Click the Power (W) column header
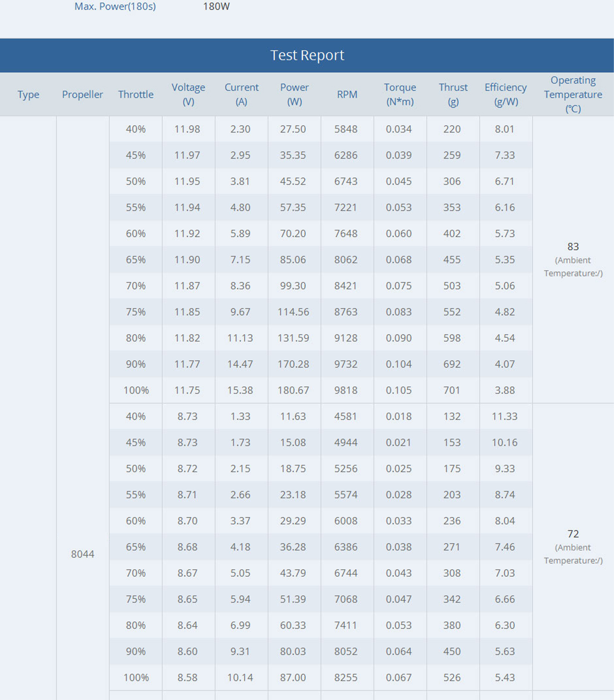Screen dimensions: 614x700 click(294, 94)
